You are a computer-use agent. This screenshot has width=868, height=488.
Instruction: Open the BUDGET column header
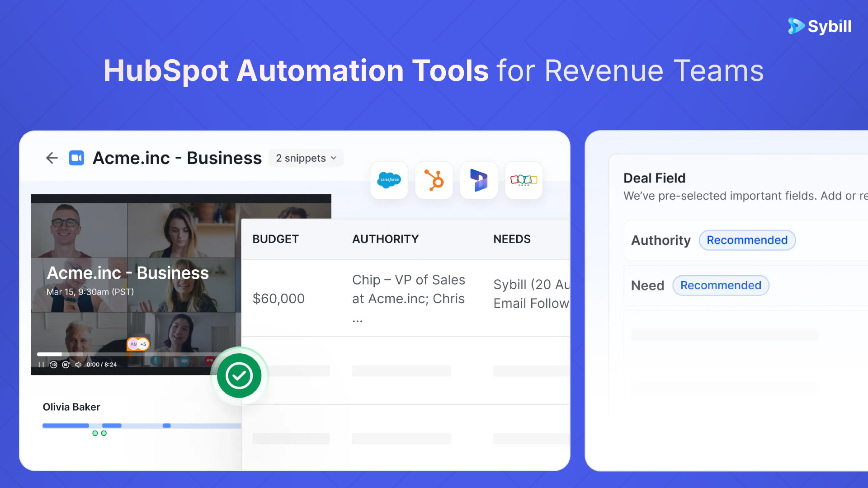(x=275, y=239)
